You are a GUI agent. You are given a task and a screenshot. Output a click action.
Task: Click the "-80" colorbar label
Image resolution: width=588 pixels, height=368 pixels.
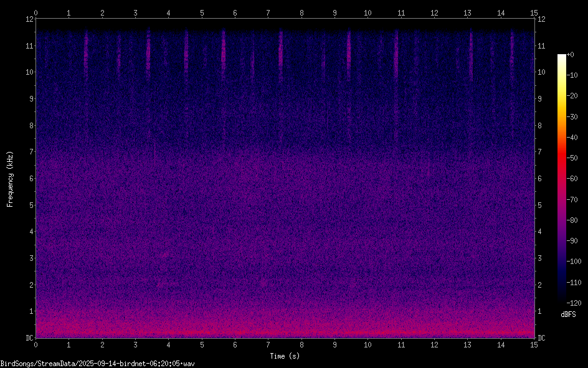click(x=572, y=220)
